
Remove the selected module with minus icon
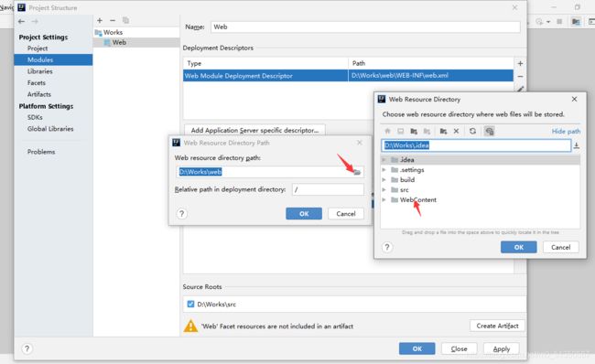(113, 20)
